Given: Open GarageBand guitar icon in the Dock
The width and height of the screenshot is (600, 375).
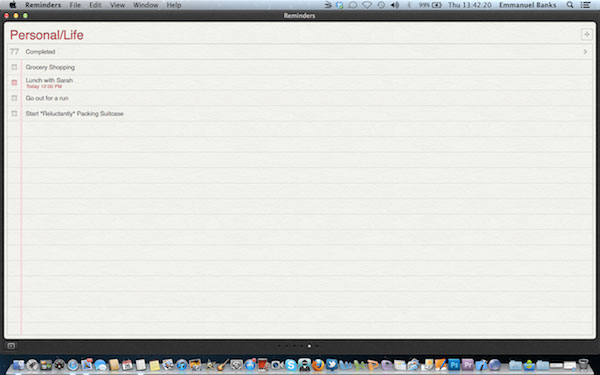Looking at the screenshot, I should (223, 365).
